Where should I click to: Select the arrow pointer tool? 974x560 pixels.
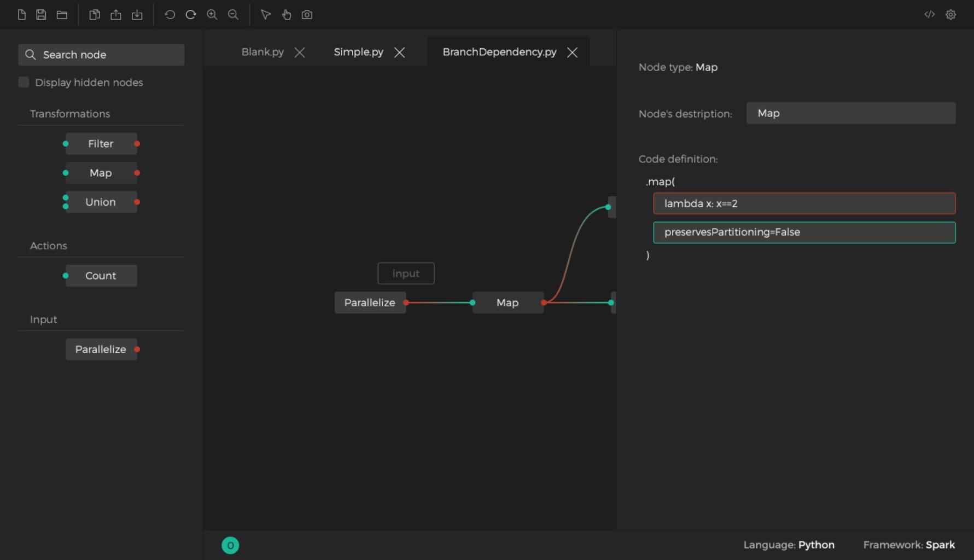coord(266,15)
